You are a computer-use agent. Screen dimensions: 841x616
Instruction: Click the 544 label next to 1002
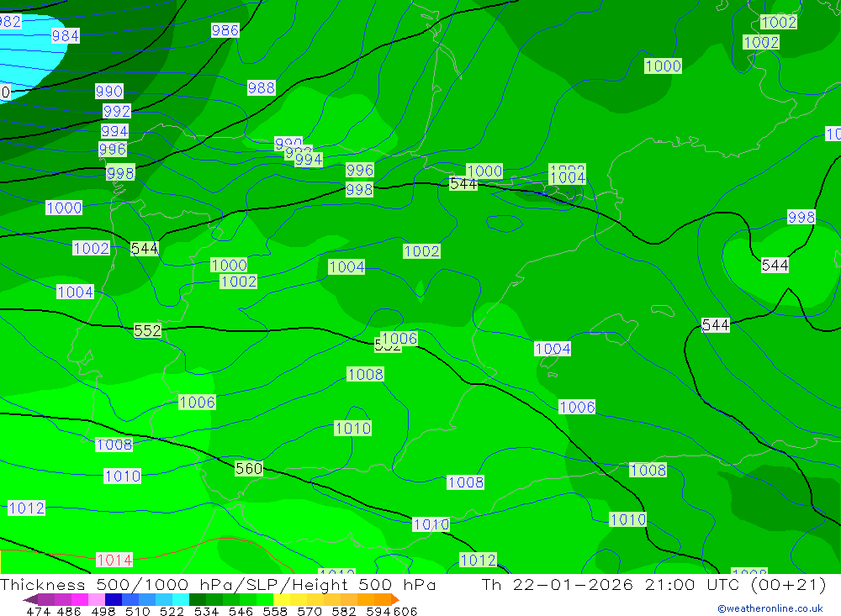point(145,249)
